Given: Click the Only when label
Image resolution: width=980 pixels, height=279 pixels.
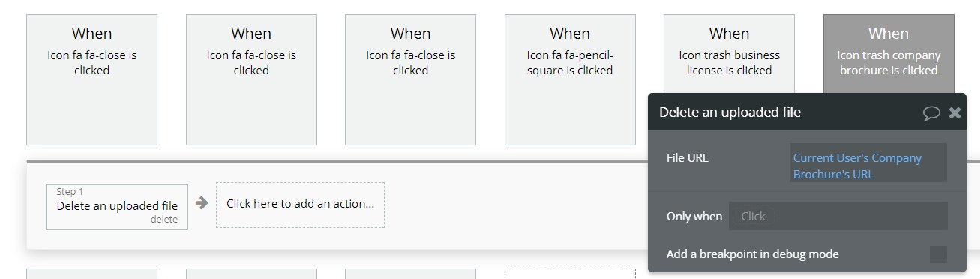Looking at the screenshot, I should pyautogui.click(x=694, y=217).
